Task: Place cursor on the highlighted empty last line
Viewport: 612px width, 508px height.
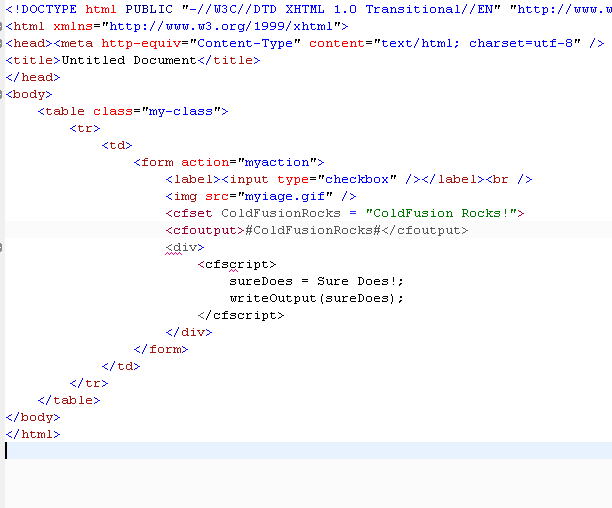Action: tap(308, 451)
